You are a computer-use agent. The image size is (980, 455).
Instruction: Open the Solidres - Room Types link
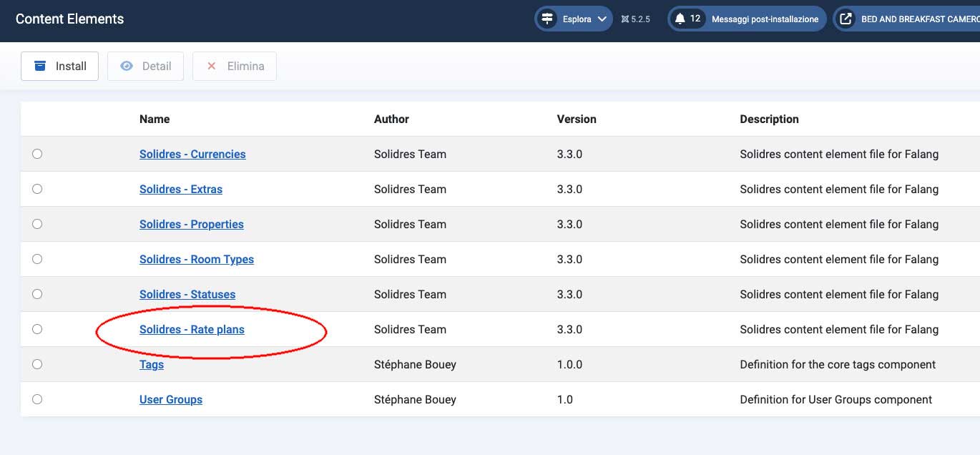196,259
